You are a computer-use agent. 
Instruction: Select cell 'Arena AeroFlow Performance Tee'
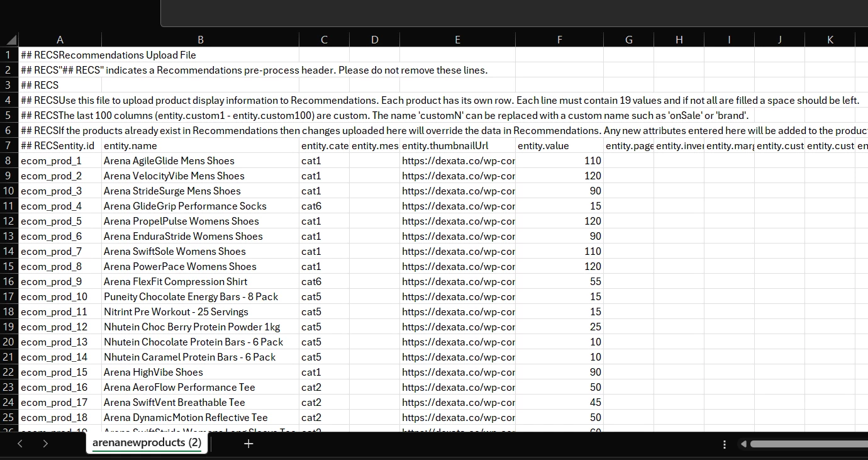pos(200,387)
